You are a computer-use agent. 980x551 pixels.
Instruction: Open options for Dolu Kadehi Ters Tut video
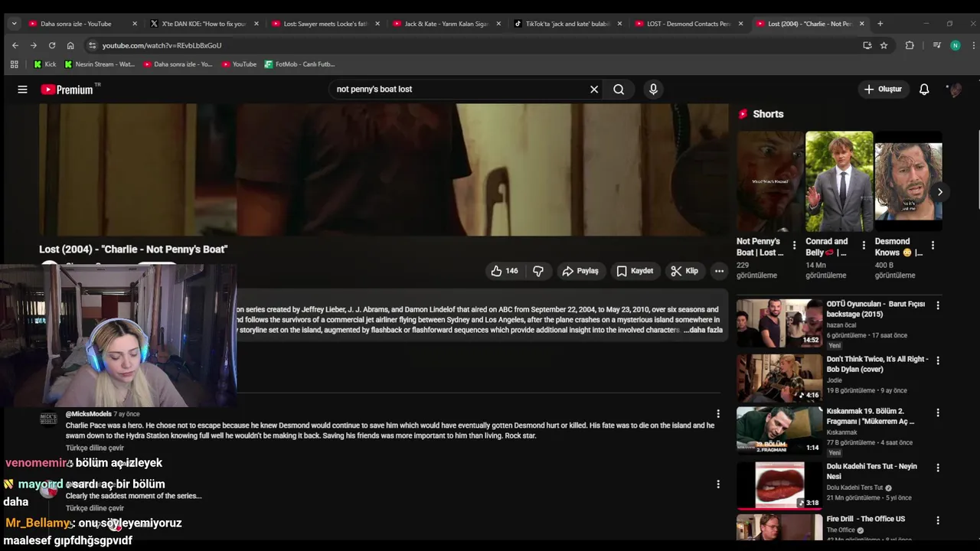tap(938, 468)
